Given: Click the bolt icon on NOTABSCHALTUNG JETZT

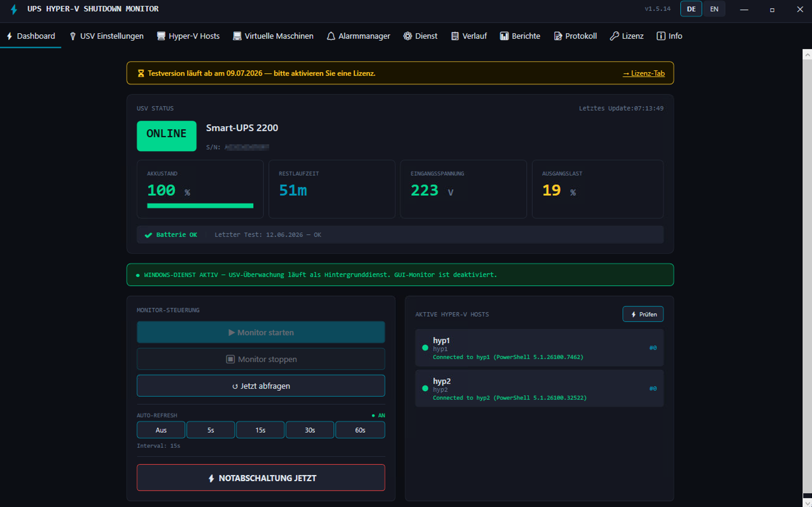Looking at the screenshot, I should (x=211, y=478).
